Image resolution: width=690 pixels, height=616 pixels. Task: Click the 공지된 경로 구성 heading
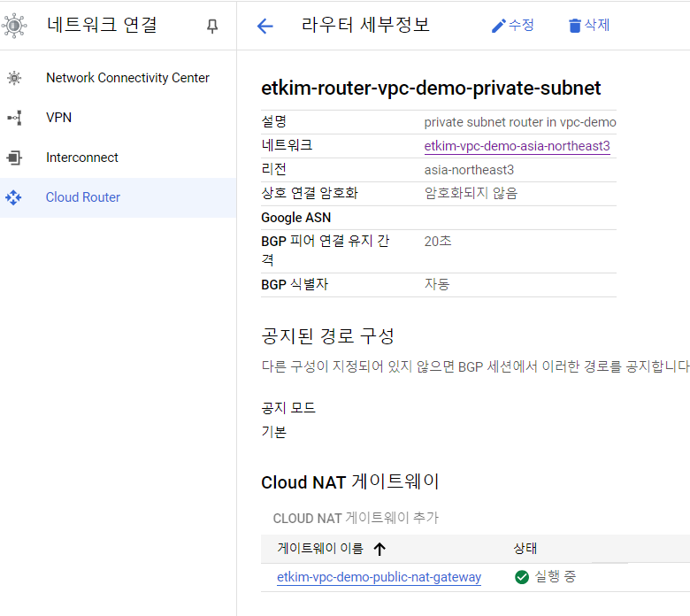[327, 336]
